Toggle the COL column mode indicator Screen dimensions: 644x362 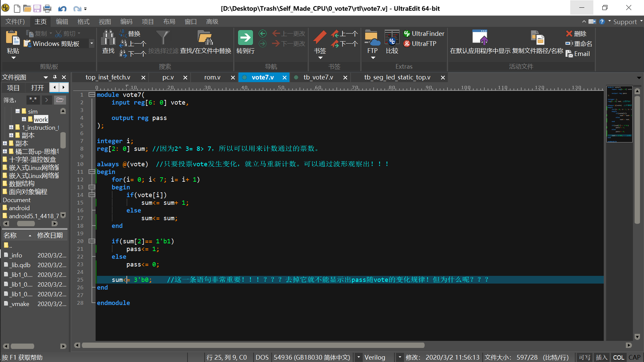[618, 357]
